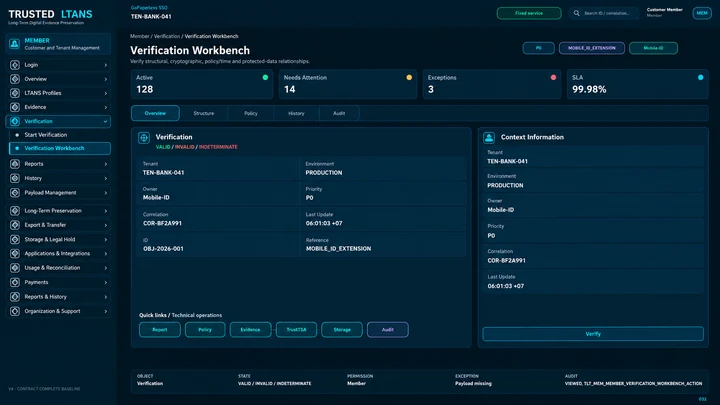The image size is (720, 405).
Task: Switch to the Audit tab
Action: (339, 113)
